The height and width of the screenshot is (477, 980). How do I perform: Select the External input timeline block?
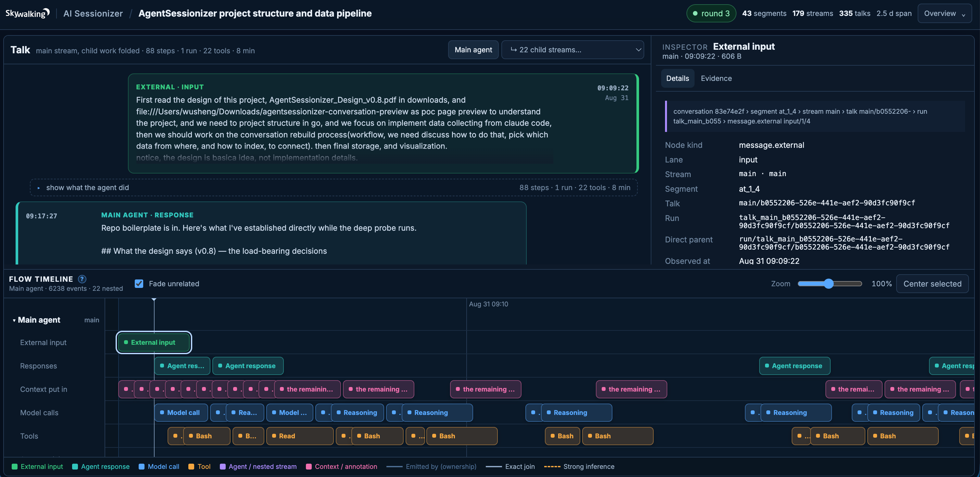click(x=154, y=342)
